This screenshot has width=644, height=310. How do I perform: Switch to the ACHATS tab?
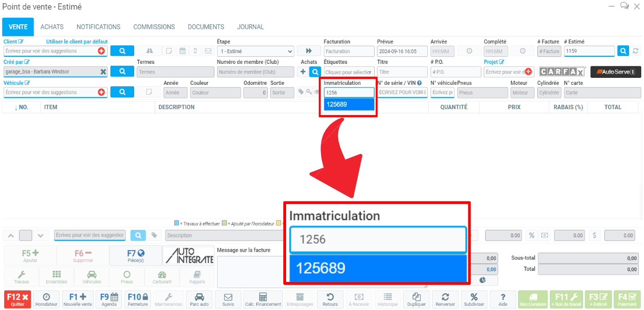pos(52,27)
